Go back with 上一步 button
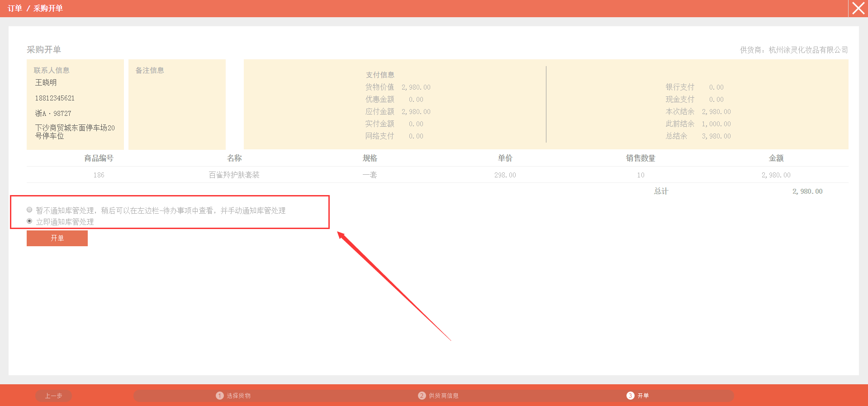 [53, 396]
